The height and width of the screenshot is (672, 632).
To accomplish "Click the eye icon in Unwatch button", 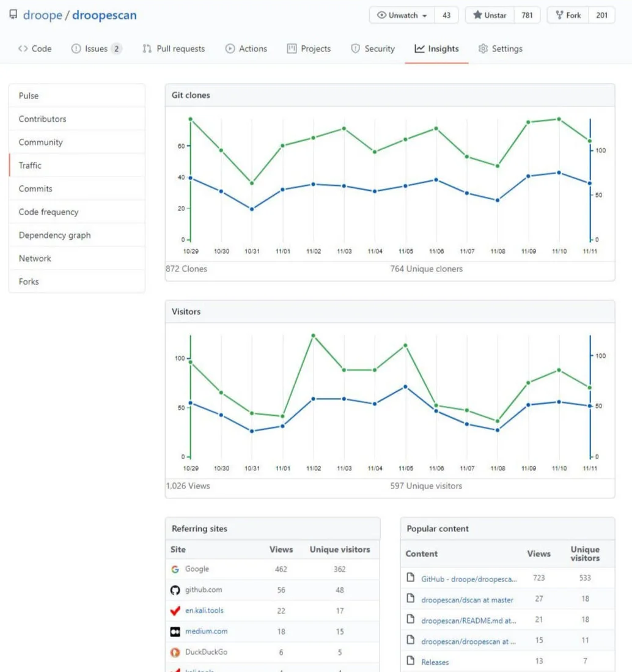I will [x=381, y=15].
